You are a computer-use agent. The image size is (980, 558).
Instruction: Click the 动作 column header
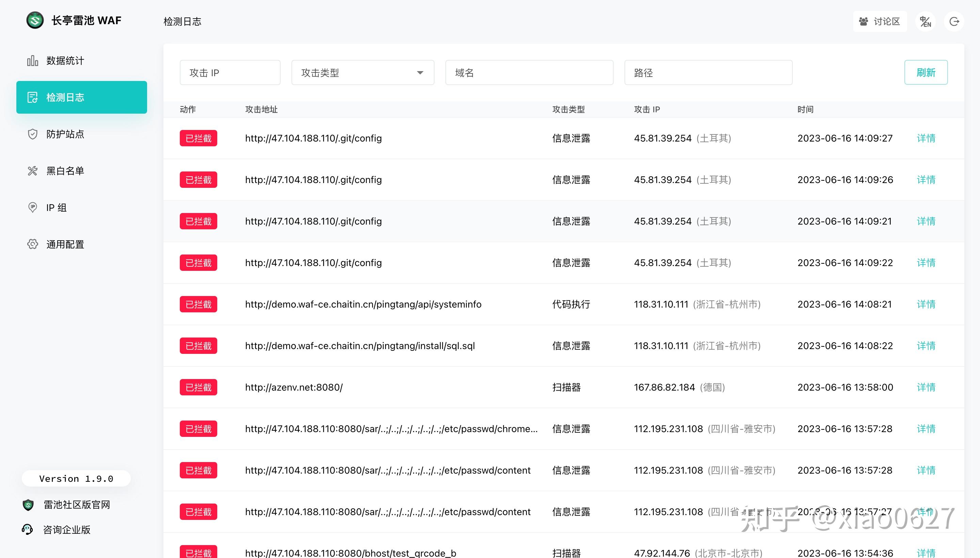point(188,110)
